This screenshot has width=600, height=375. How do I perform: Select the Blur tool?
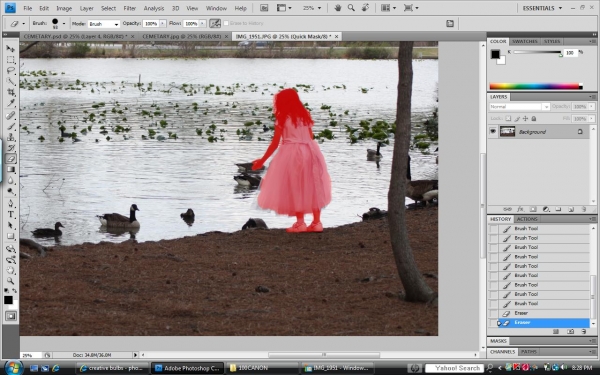[10, 180]
